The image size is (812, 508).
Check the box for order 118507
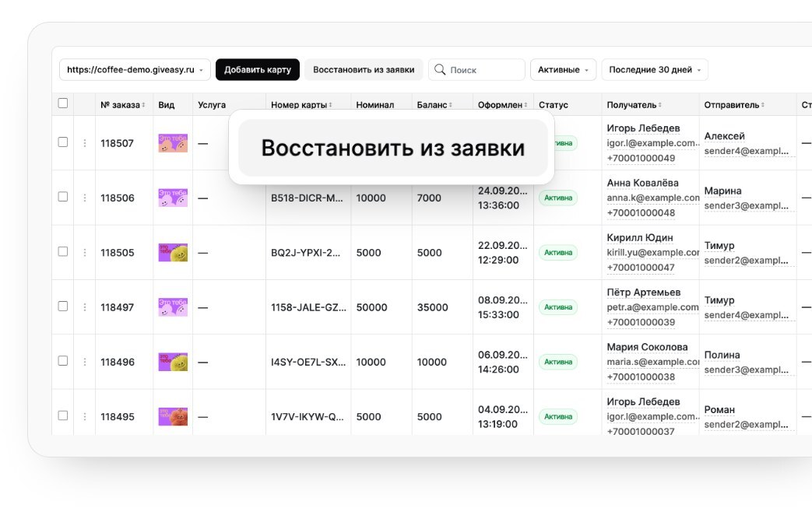pos(62,142)
